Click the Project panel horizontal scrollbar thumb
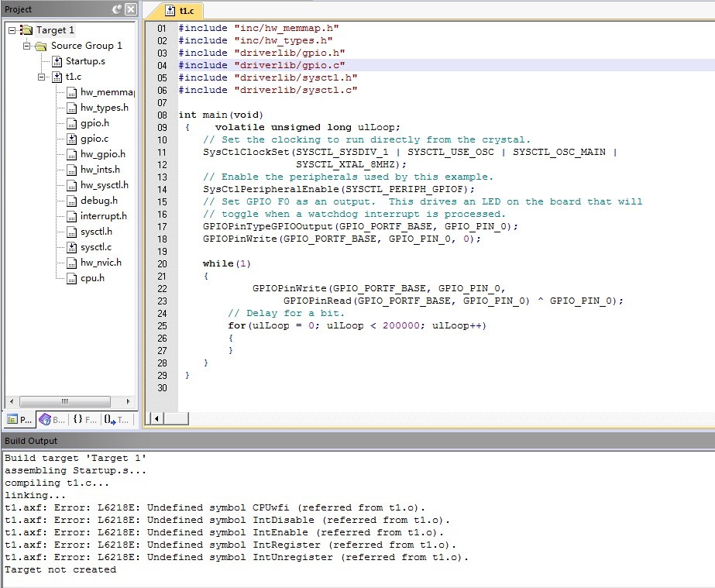Image resolution: width=715 pixels, height=588 pixels. [x=64, y=401]
